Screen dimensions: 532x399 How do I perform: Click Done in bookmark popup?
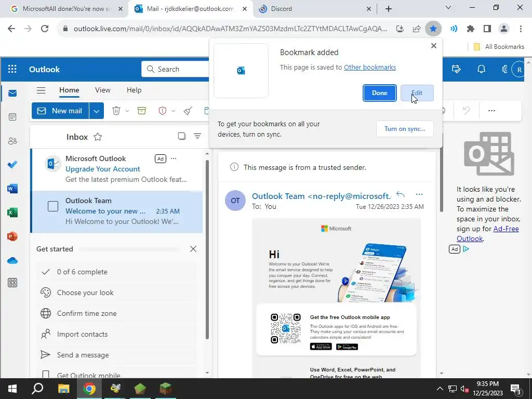(x=379, y=93)
